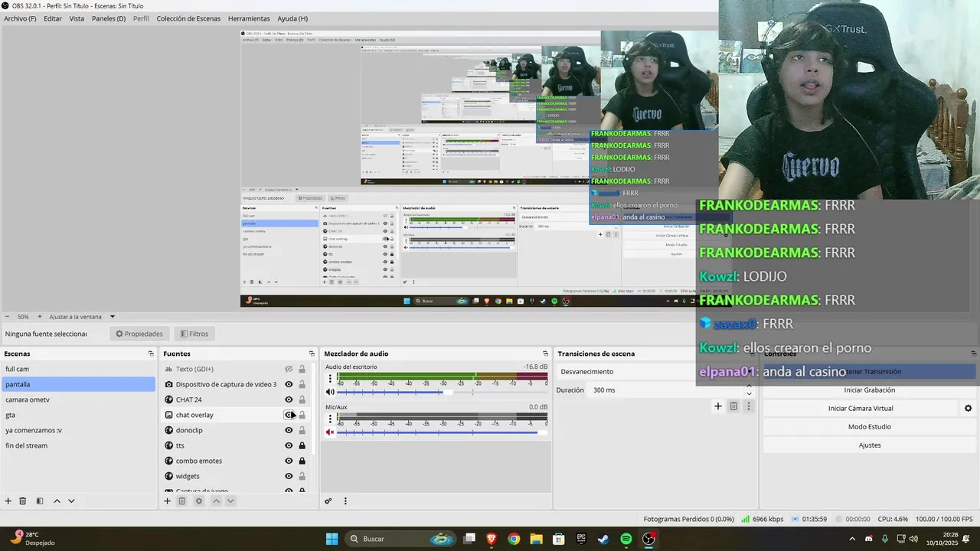Viewport: 980px width, 551px height.
Task: Open Brave browser from taskbar
Action: [x=491, y=539]
